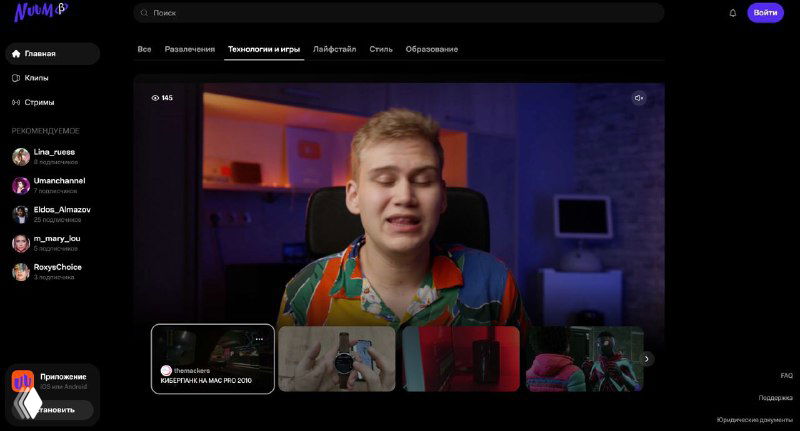Click the Войти login button
Image resolution: width=800 pixels, height=431 pixels.
(x=765, y=13)
